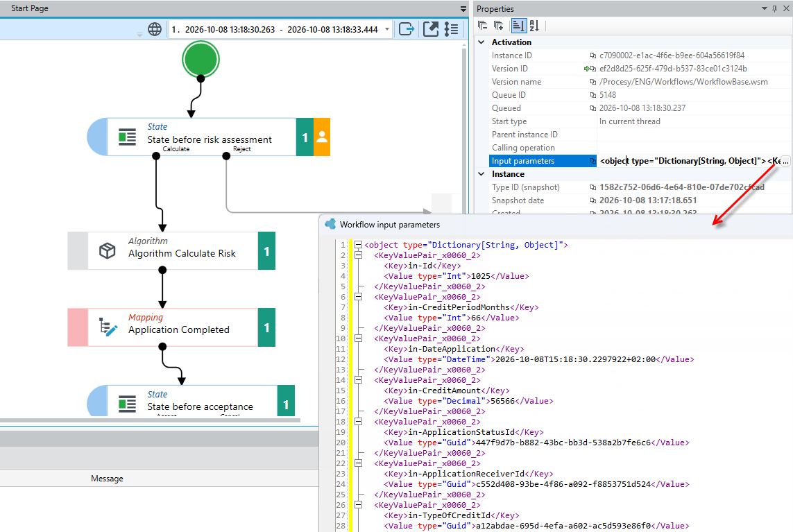
Task: Collapse the KeyValuePair fold on XML line 10
Action: click(358, 338)
